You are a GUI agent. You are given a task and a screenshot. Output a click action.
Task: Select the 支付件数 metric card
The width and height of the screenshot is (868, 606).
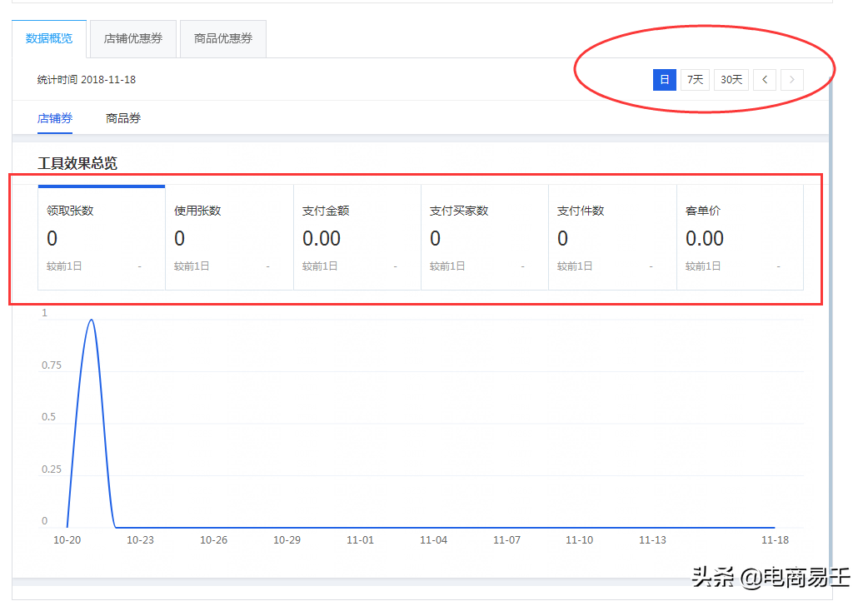click(613, 237)
